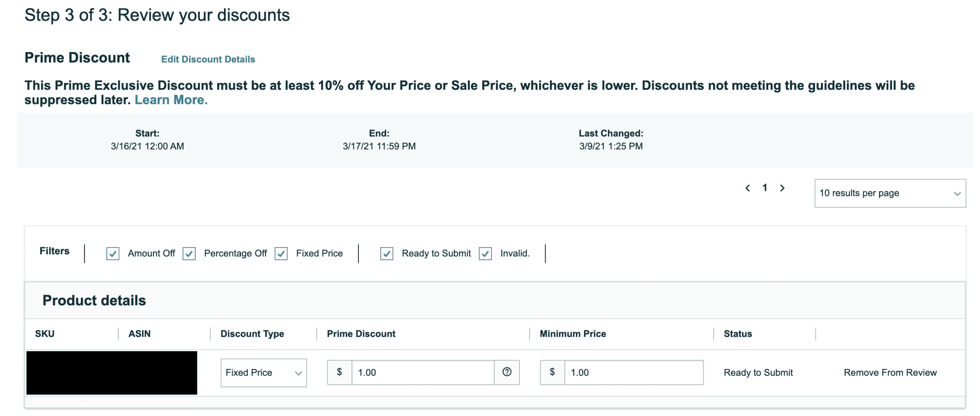This screenshot has height=416, width=980.
Task: Change results per page setting
Action: [891, 193]
